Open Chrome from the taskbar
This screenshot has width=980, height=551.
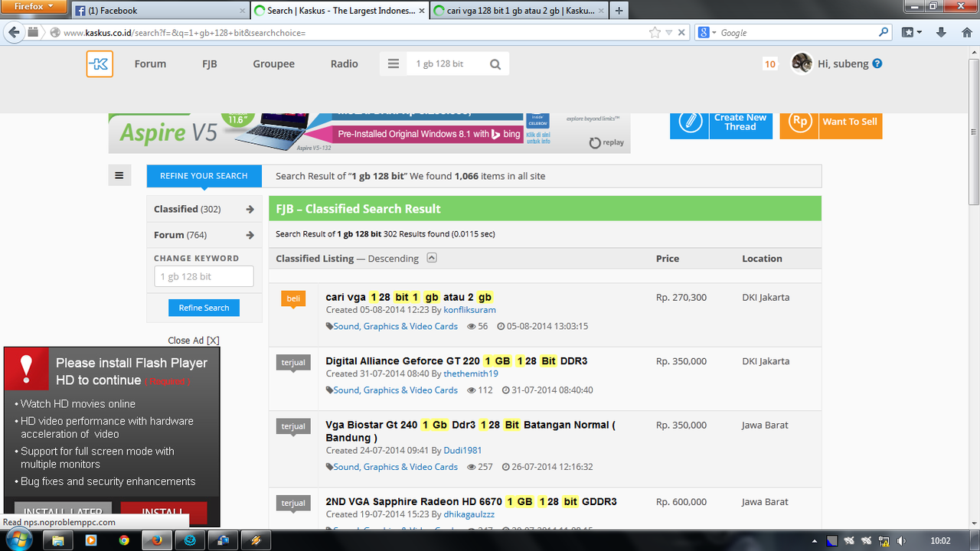click(124, 540)
